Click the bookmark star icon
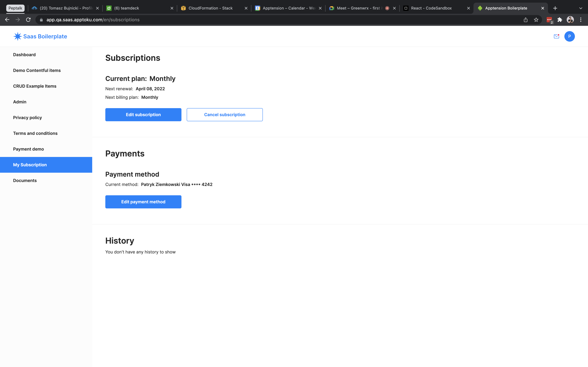Image resolution: width=588 pixels, height=367 pixels. pos(536,20)
